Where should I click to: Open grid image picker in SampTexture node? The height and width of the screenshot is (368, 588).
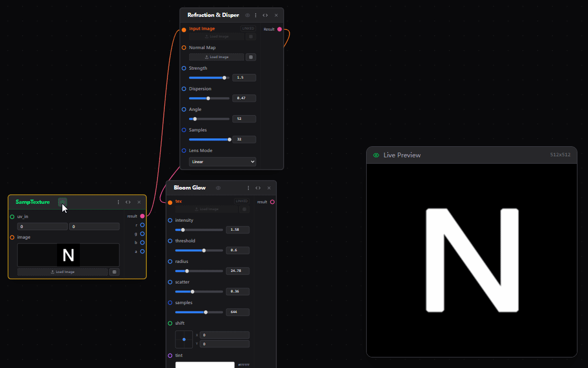click(114, 272)
